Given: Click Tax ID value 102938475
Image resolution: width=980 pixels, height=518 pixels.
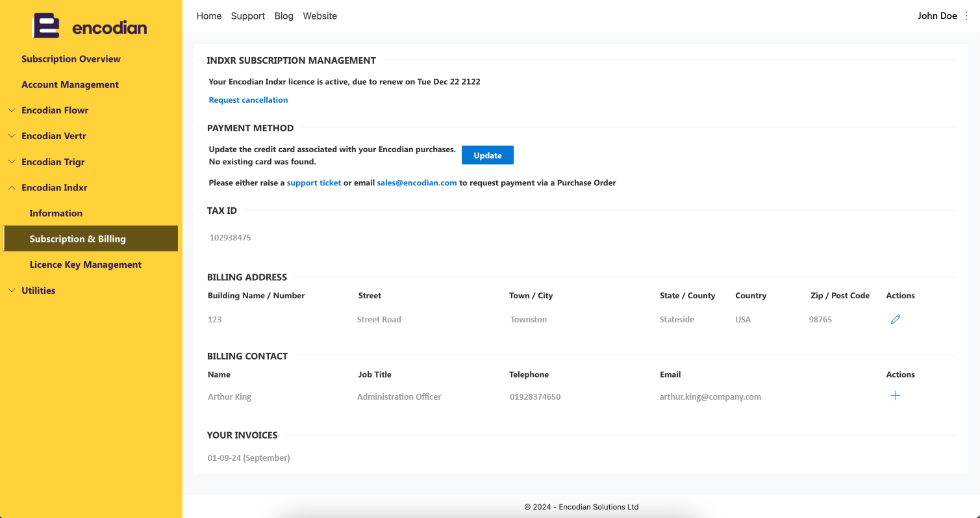Looking at the screenshot, I should tap(231, 238).
